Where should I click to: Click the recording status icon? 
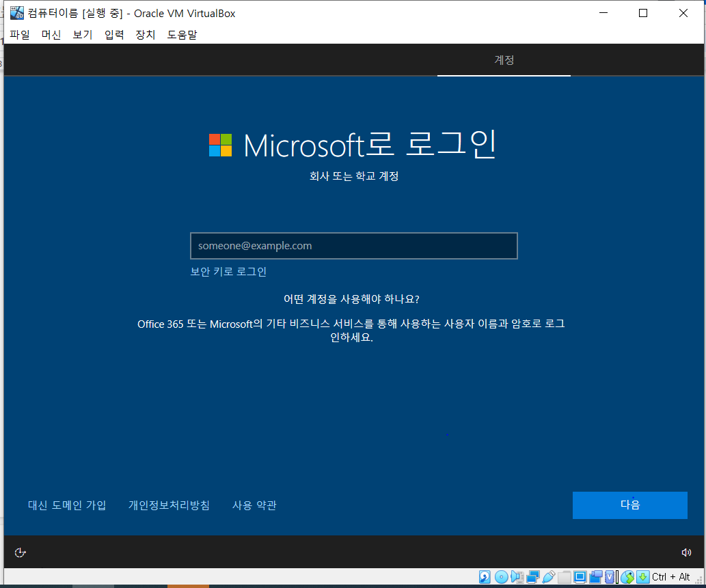[x=596, y=577]
